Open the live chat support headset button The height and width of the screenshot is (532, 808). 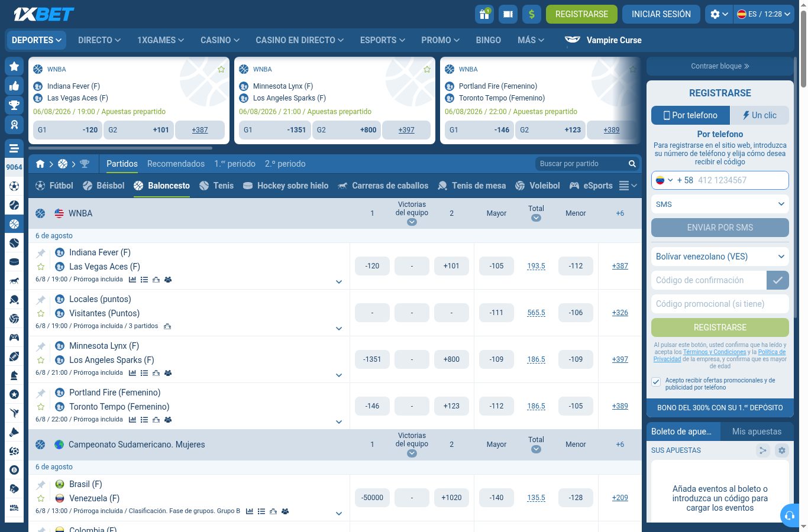789,515
